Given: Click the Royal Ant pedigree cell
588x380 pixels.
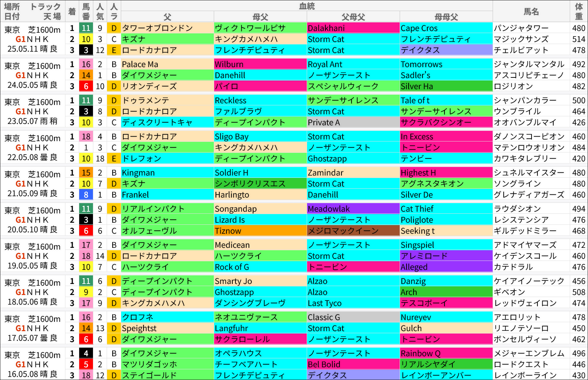Looking at the screenshot, I should [x=353, y=64].
